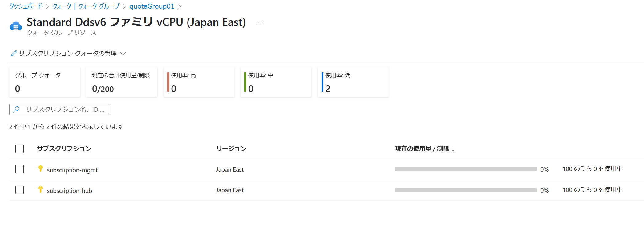644x235 pixels.
Task: Open クォータ | クォータ グループ breadcrumb
Action: pos(86,6)
